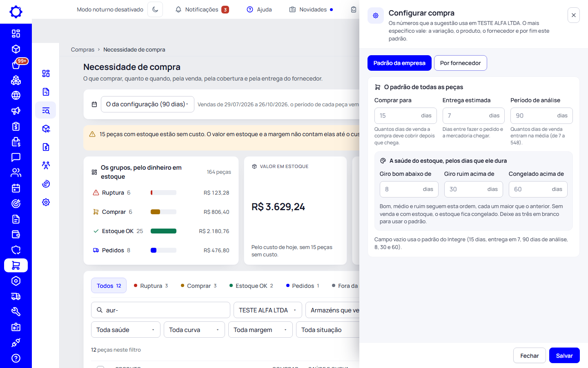The height and width of the screenshot is (368, 588).
Task: Click the search field containing "aur-"
Action: (x=160, y=310)
